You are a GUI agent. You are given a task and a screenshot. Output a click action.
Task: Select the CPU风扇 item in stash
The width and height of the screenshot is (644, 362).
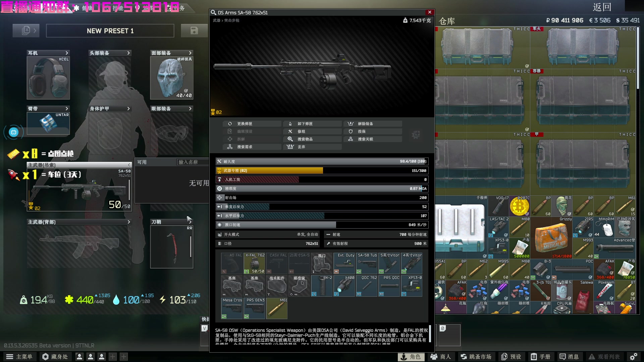click(x=562, y=307)
